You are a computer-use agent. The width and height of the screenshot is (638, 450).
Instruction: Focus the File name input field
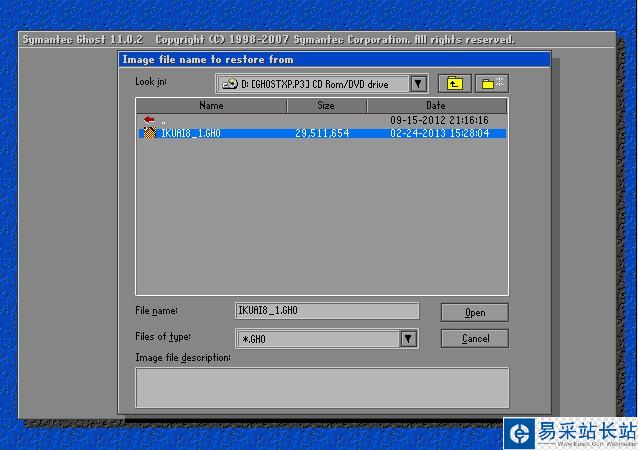pos(327,310)
